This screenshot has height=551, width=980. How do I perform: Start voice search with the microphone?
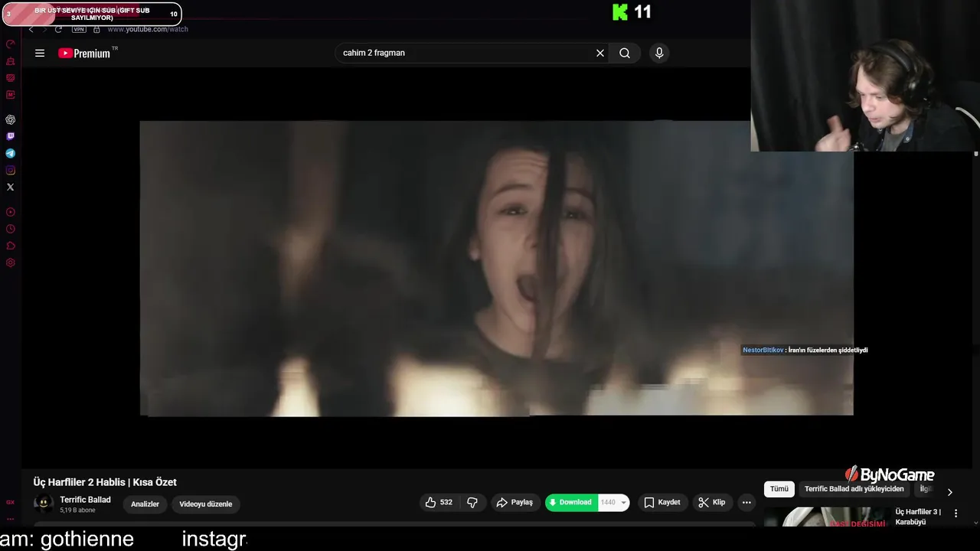659,53
